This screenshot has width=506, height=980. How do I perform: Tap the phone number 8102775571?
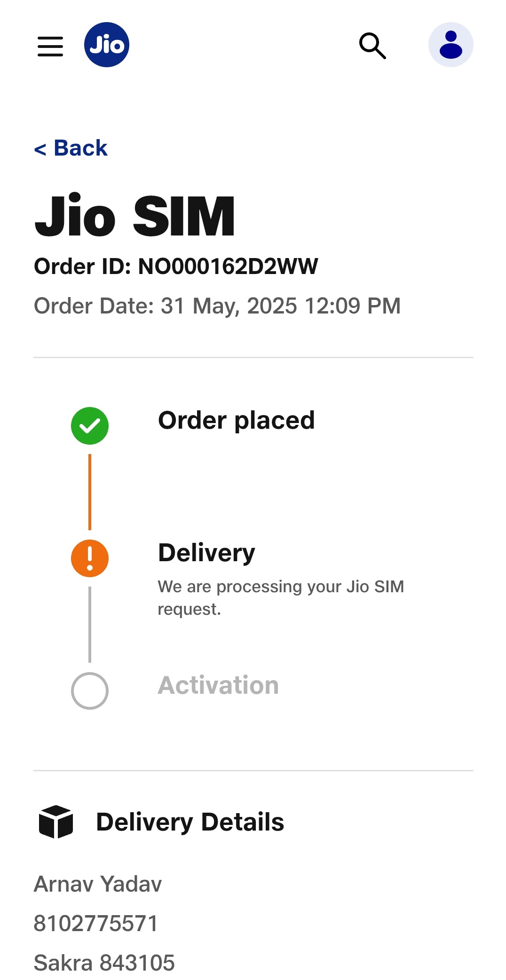(x=96, y=924)
